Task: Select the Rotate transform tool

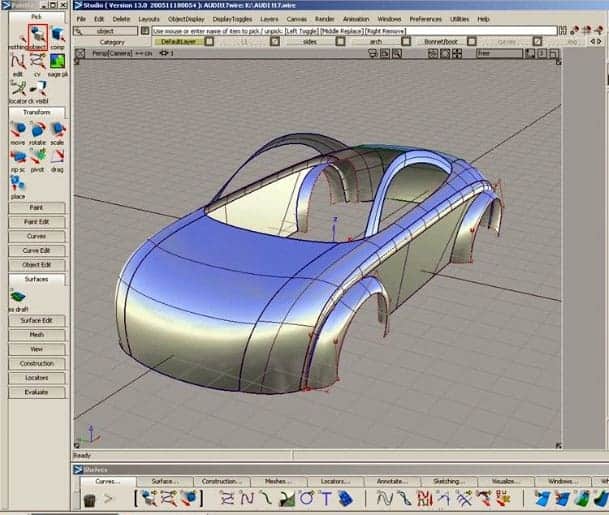Action: click(38, 132)
